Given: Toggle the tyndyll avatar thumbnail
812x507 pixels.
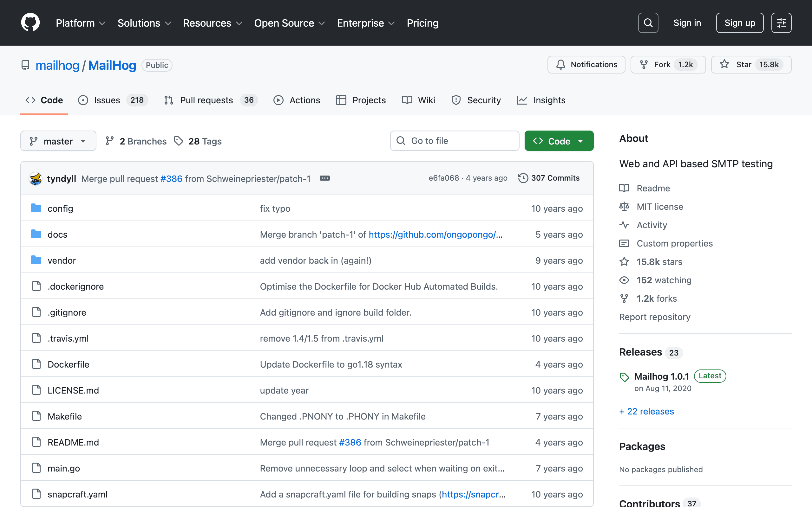Looking at the screenshot, I should coord(35,178).
